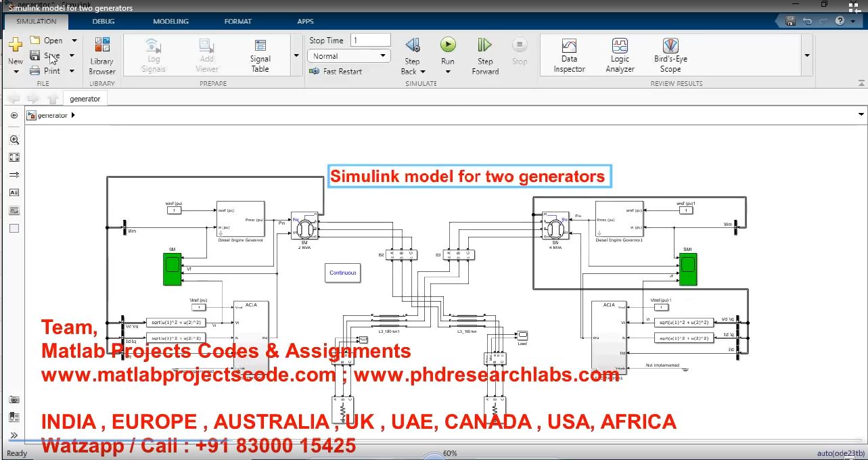This screenshot has height=460, width=868.
Task: Expand the Normal simulation mode dropdown
Action: coord(348,56)
